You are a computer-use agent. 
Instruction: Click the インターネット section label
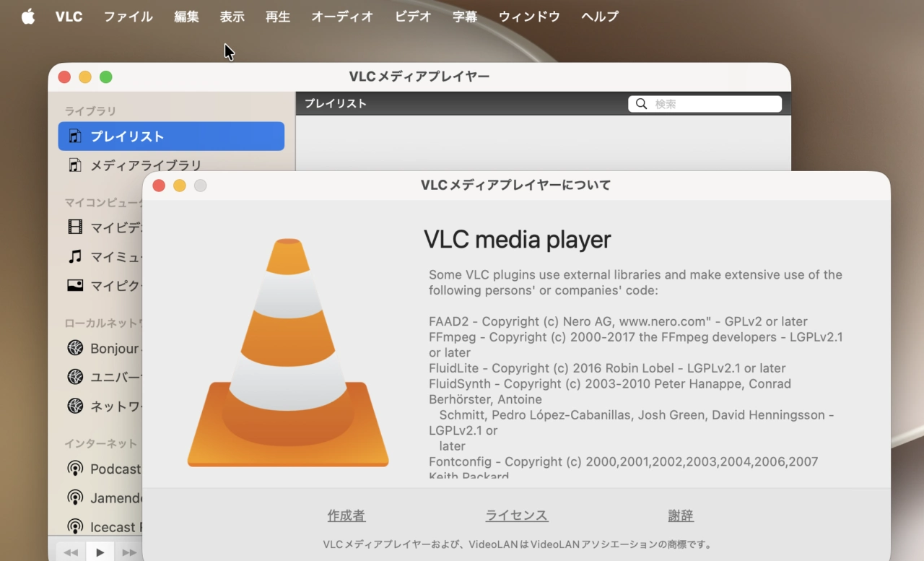(x=100, y=443)
